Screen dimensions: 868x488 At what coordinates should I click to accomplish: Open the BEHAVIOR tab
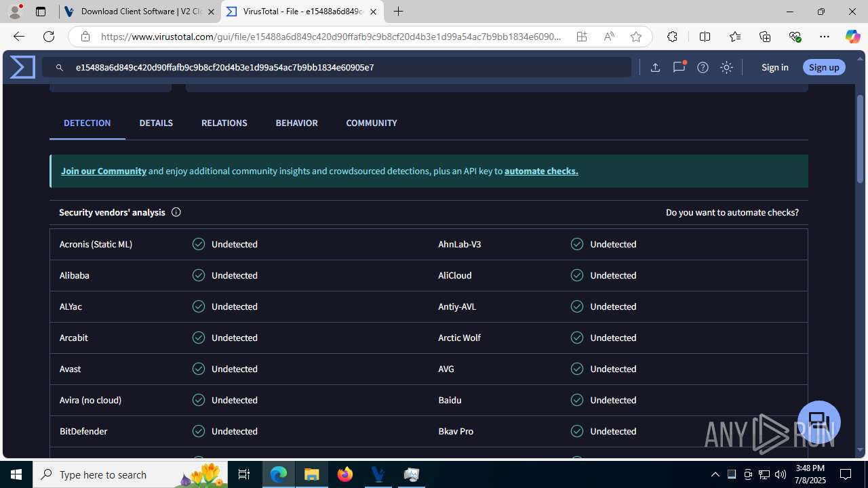tap(296, 123)
